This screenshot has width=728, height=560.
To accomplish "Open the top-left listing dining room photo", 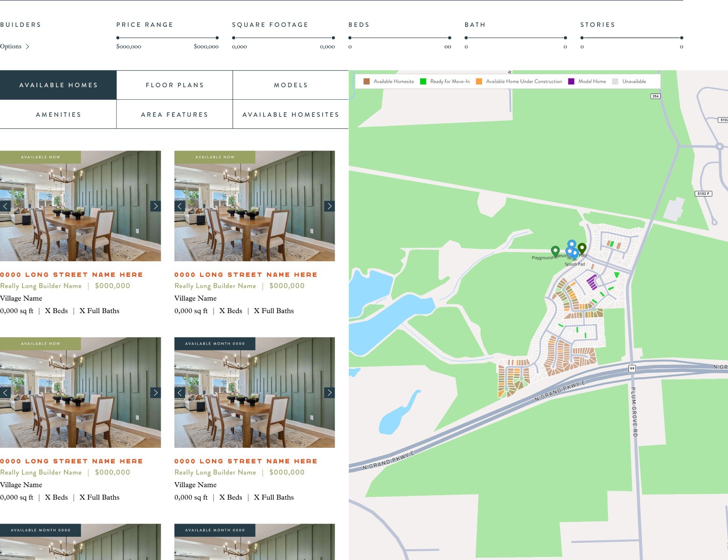I will click(80, 206).
